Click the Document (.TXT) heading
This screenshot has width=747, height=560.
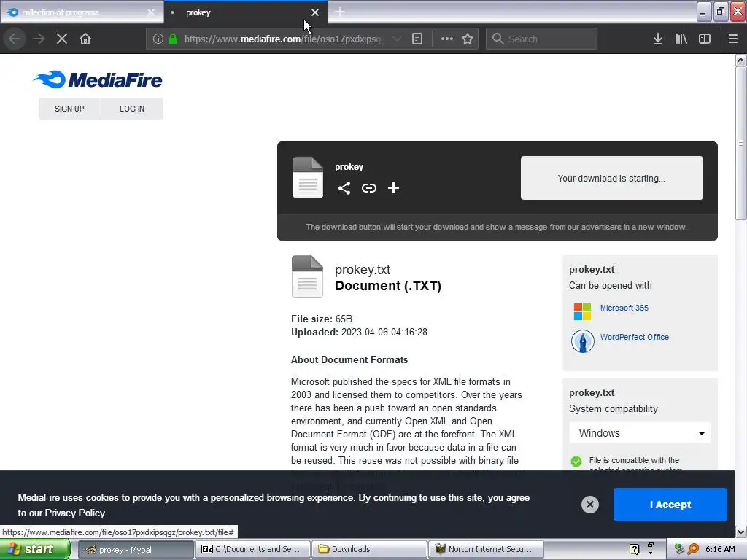388,286
